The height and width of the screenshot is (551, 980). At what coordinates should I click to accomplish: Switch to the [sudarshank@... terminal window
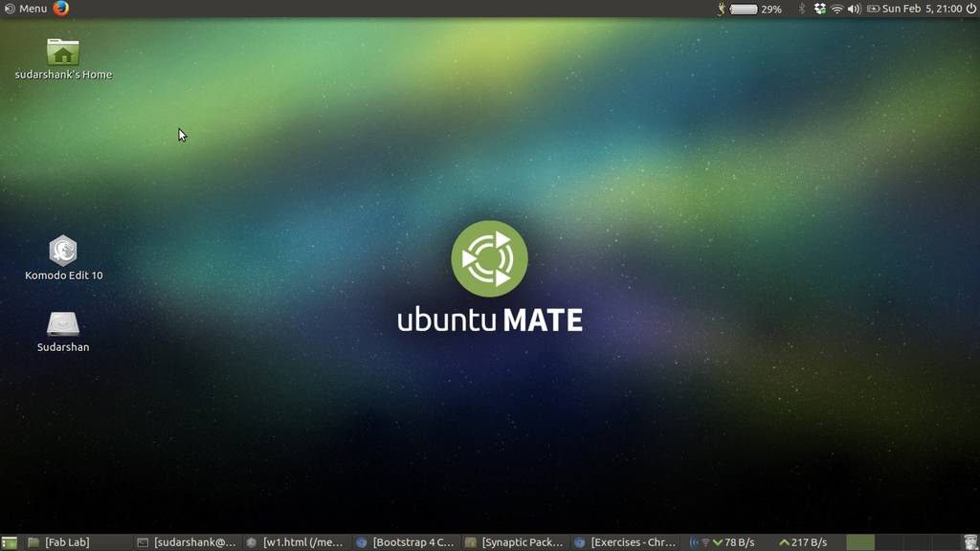point(187,542)
